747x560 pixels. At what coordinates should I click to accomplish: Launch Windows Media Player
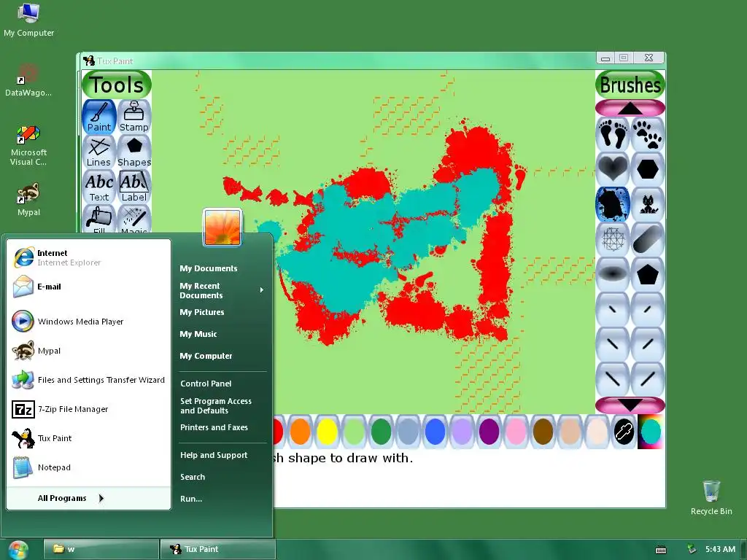point(88,322)
